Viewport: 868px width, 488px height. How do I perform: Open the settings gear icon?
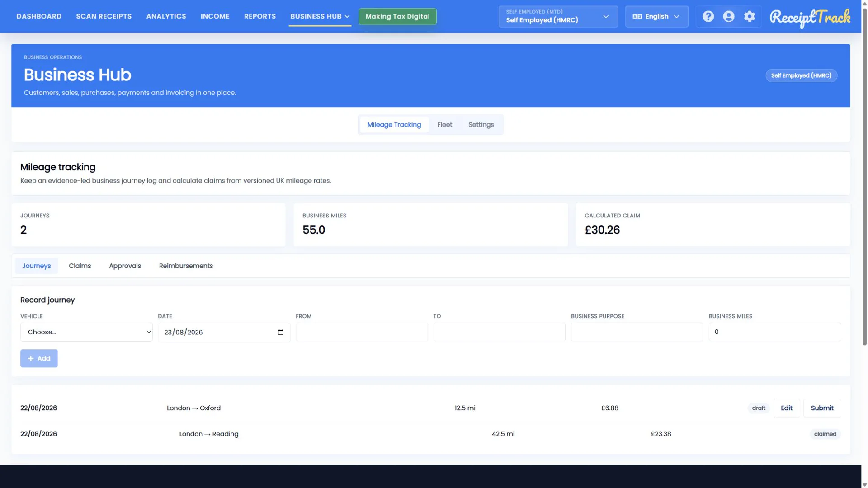click(x=750, y=17)
